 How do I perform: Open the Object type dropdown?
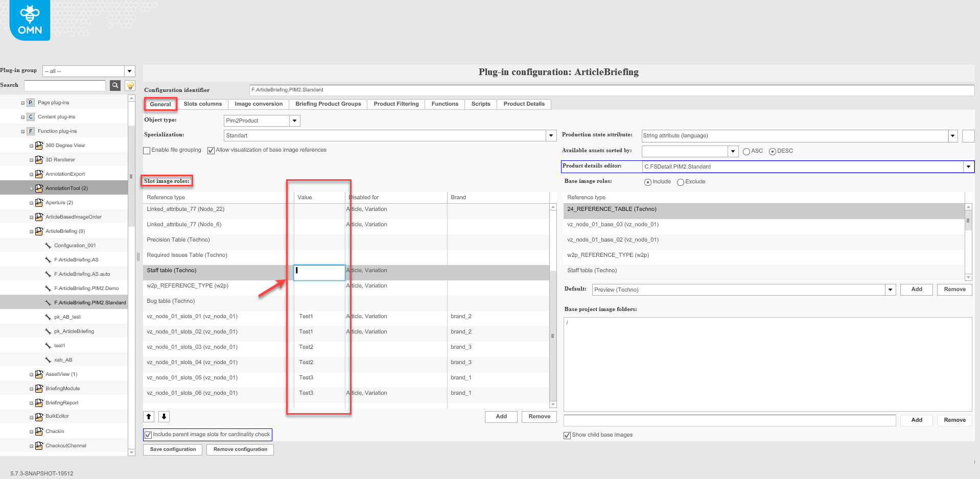[x=295, y=121]
